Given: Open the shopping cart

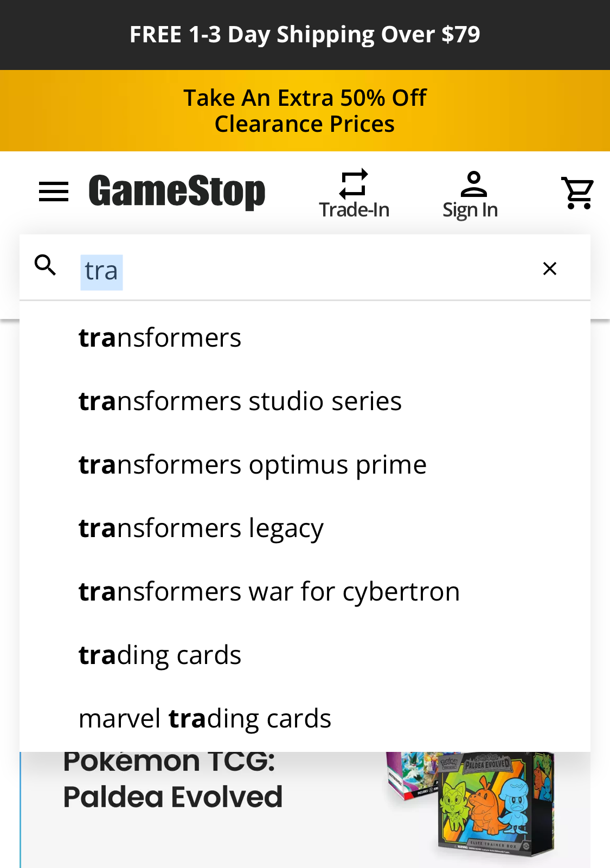Looking at the screenshot, I should point(577,191).
